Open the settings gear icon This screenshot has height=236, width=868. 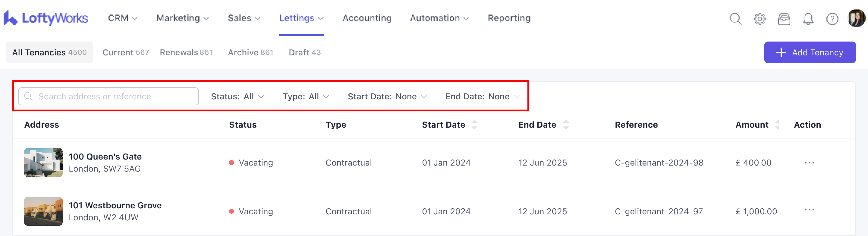759,19
